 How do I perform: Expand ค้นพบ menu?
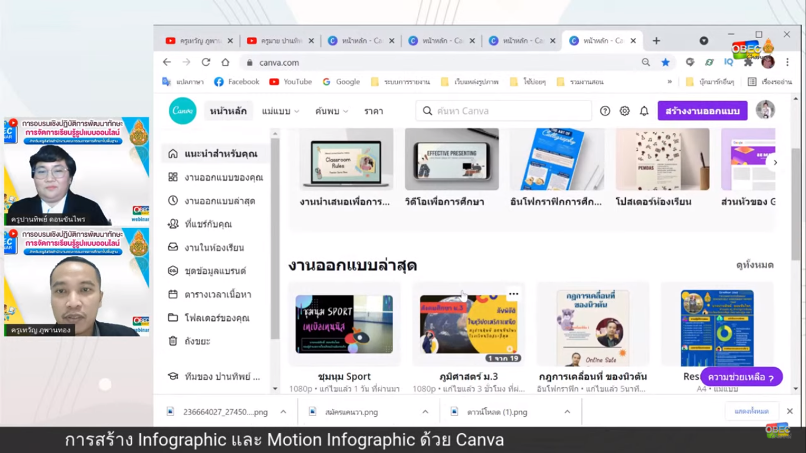332,111
